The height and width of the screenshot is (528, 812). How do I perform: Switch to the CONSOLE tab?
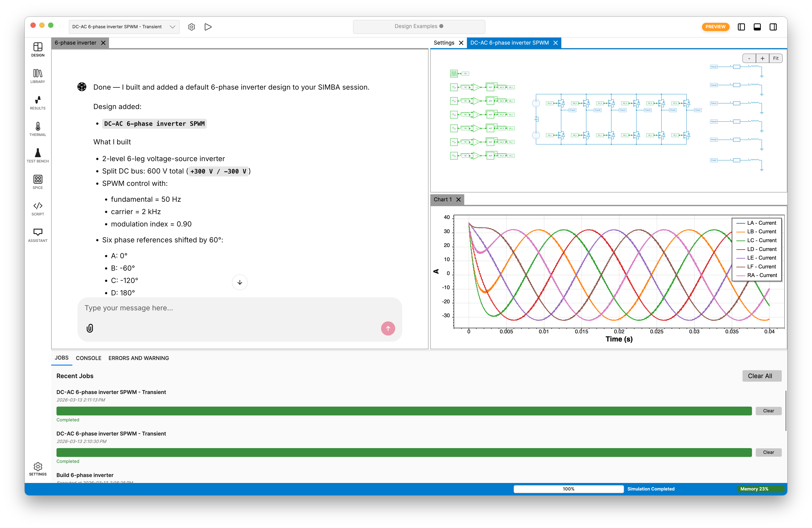[x=88, y=358]
